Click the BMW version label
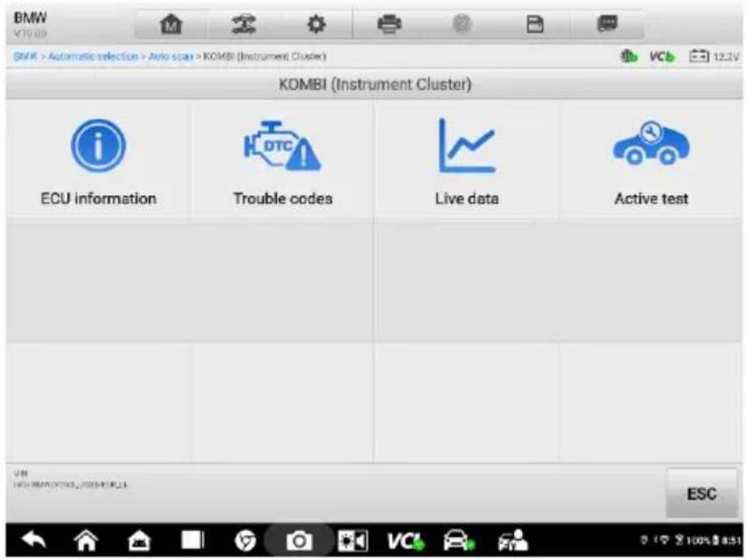 (30, 33)
